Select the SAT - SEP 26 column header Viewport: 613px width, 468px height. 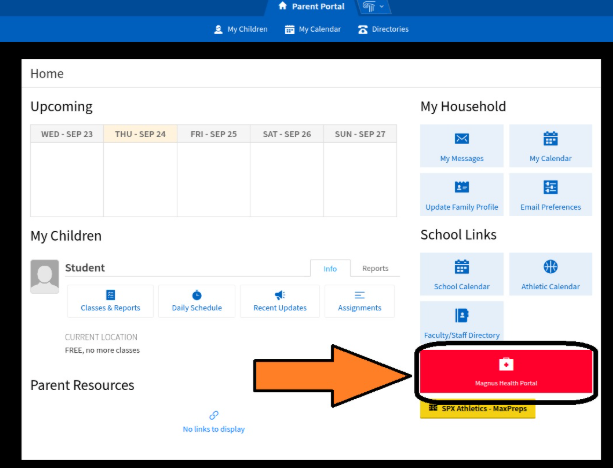click(287, 134)
